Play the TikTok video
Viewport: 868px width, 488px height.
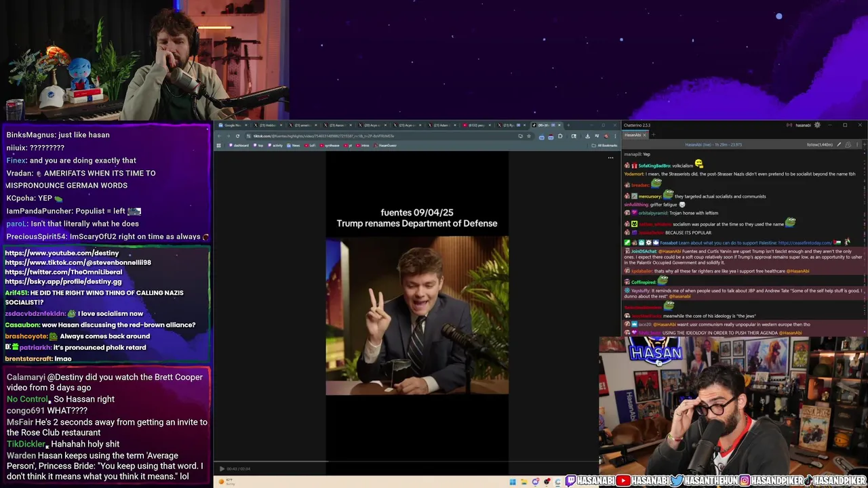tap(222, 468)
